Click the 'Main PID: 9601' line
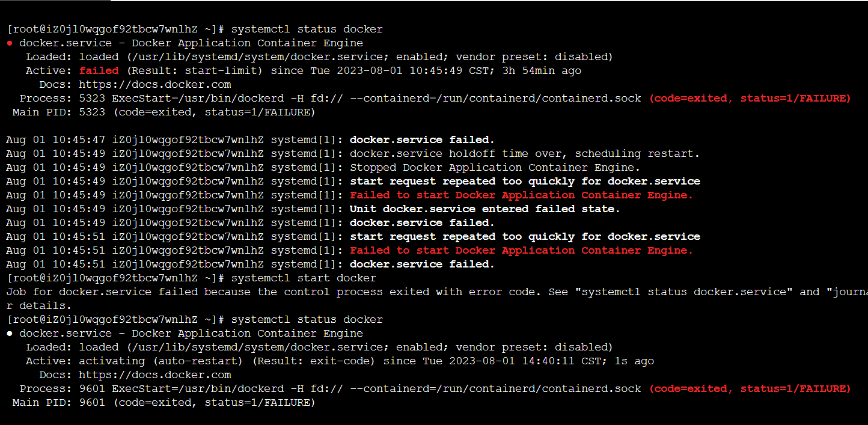Image resolution: width=868 pixels, height=425 pixels. pyautogui.click(x=164, y=403)
